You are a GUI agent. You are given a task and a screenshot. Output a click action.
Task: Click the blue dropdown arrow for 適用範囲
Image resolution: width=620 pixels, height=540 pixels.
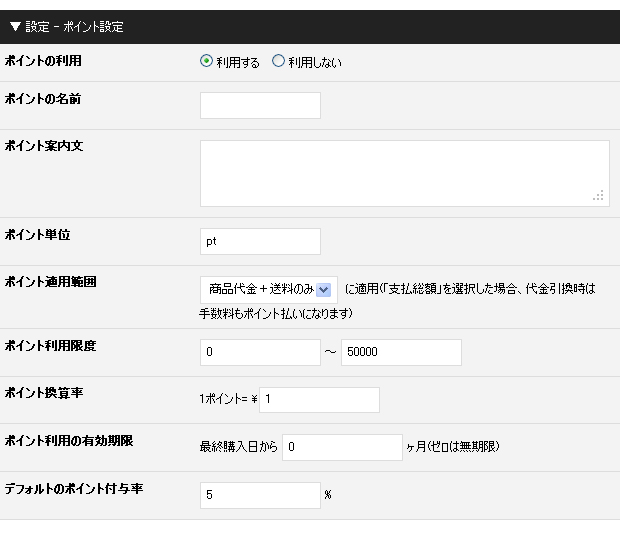(x=323, y=290)
